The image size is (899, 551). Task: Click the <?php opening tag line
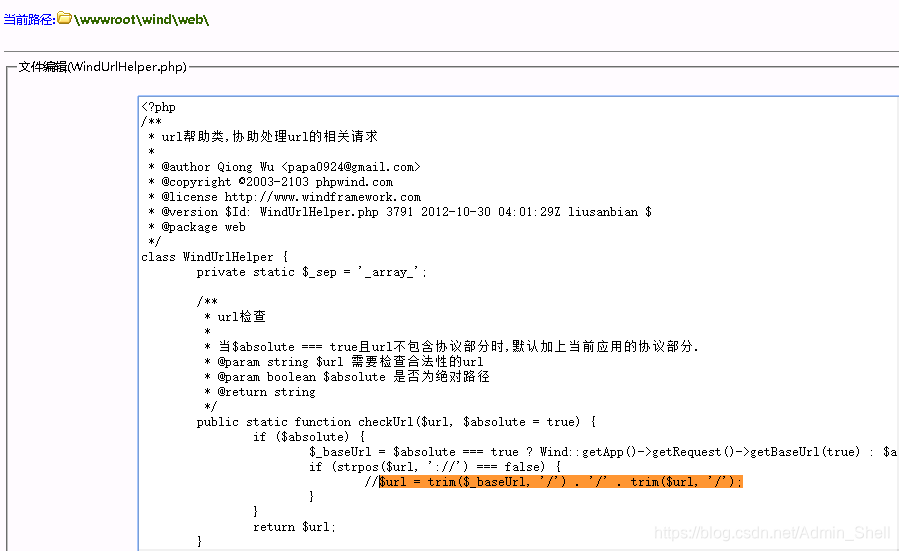(159, 107)
